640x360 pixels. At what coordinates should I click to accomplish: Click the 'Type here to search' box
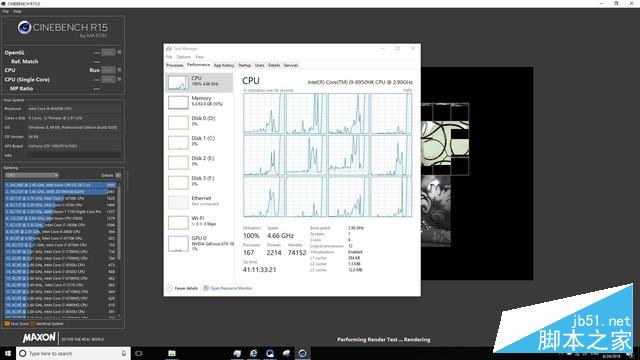click(x=73, y=353)
